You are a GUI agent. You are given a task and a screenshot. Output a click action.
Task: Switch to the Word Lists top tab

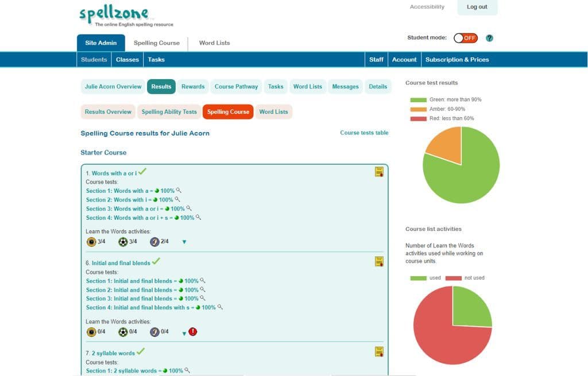[x=214, y=43]
